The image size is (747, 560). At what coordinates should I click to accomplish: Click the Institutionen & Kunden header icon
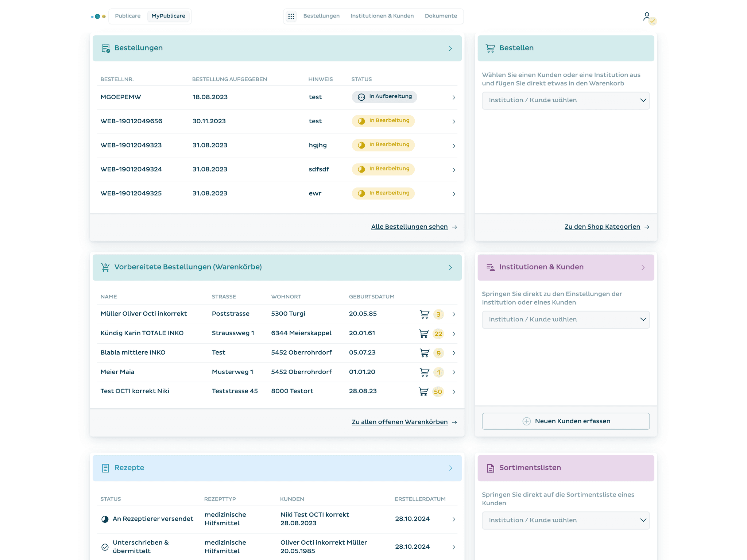(x=490, y=267)
